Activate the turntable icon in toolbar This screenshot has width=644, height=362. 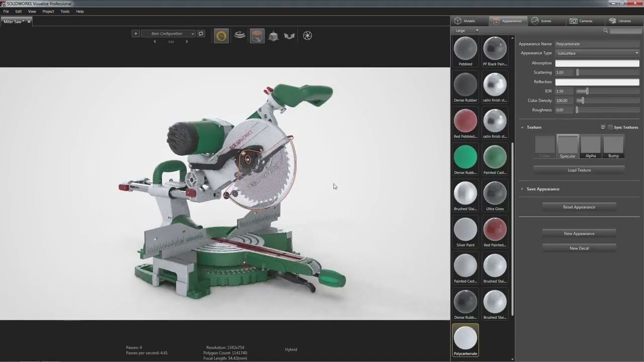(x=240, y=35)
